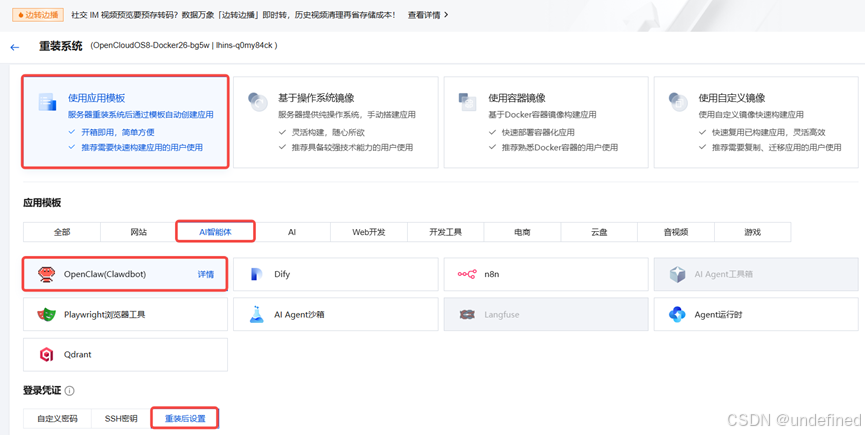Click the 使用容器镜像 card icon

point(468,102)
